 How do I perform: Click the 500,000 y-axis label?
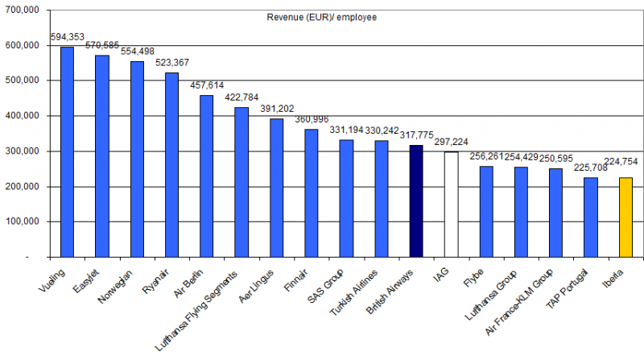(23, 80)
